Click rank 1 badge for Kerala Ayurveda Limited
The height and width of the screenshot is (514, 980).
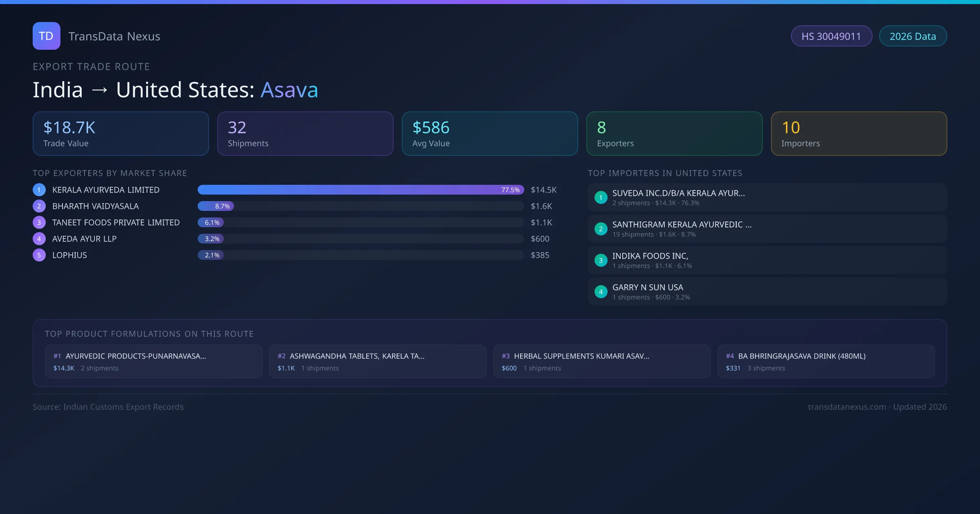39,190
